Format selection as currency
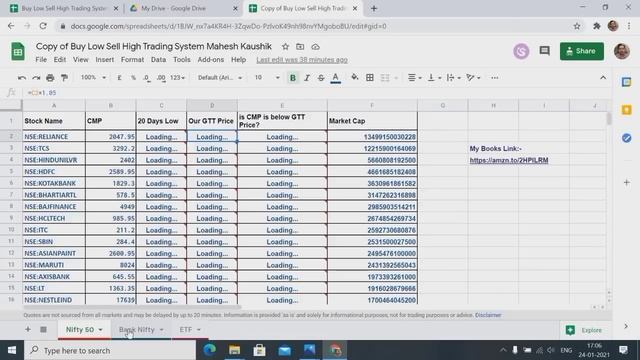 [x=119, y=78]
